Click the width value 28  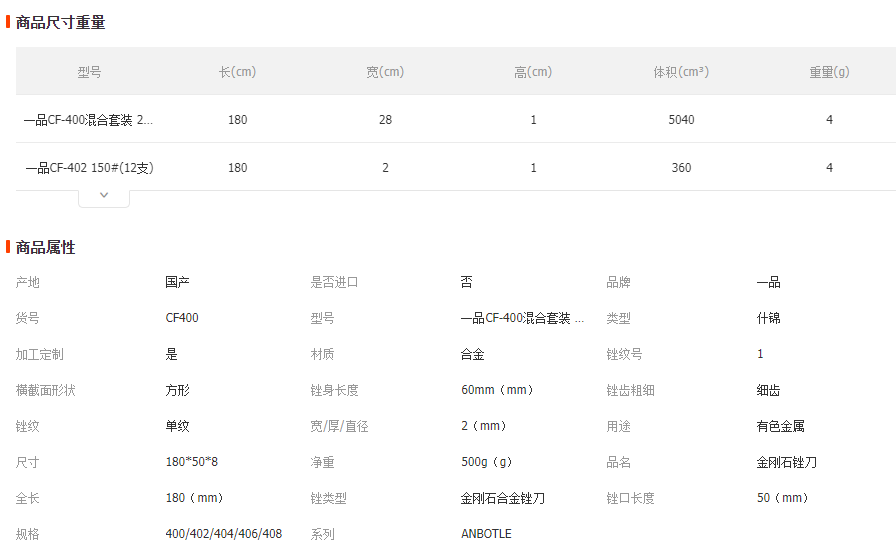tap(385, 120)
